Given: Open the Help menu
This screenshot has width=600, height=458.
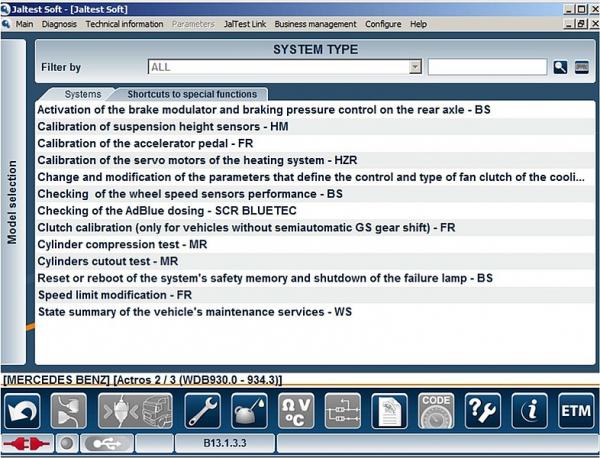Looking at the screenshot, I should pos(418,24).
